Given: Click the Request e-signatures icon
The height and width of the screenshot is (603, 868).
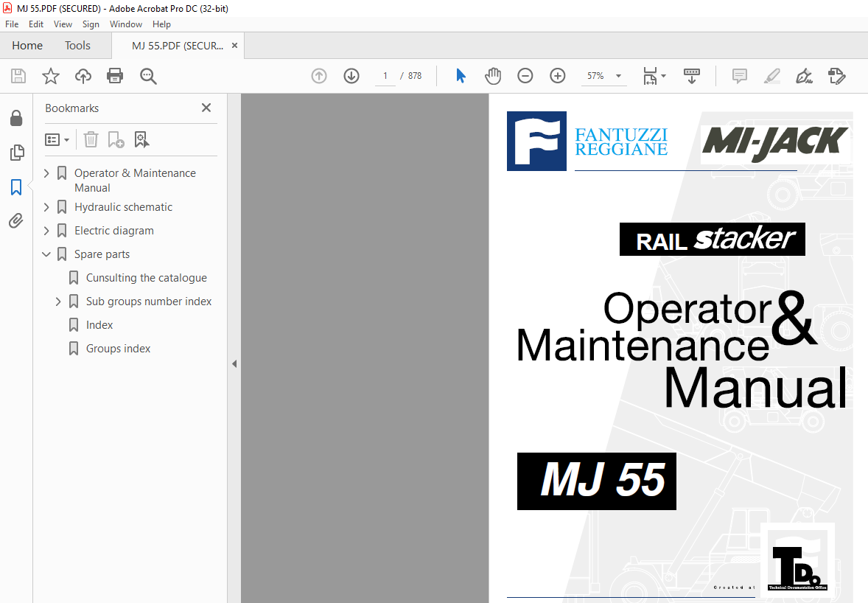Looking at the screenshot, I should pos(836,76).
